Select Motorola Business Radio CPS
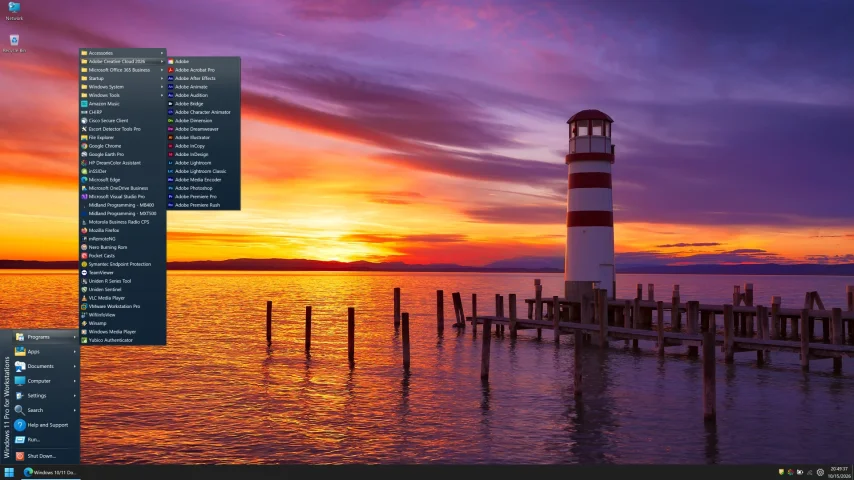Viewport: 854px width, 480px height. point(123,222)
